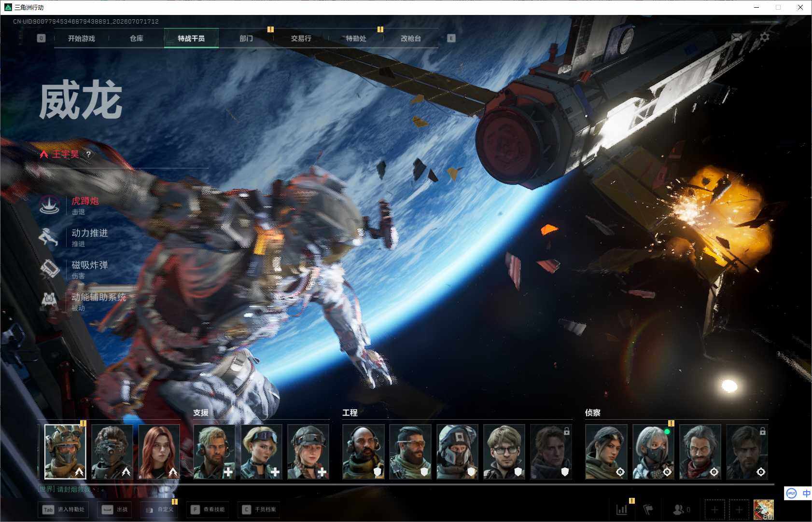
Task: Select the braided cap-wearing support woman
Action: [308, 452]
